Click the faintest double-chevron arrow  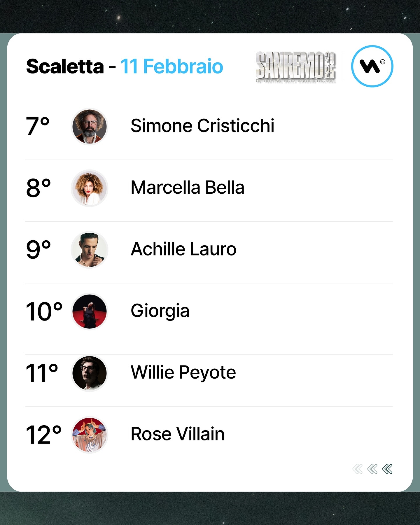coord(358,469)
